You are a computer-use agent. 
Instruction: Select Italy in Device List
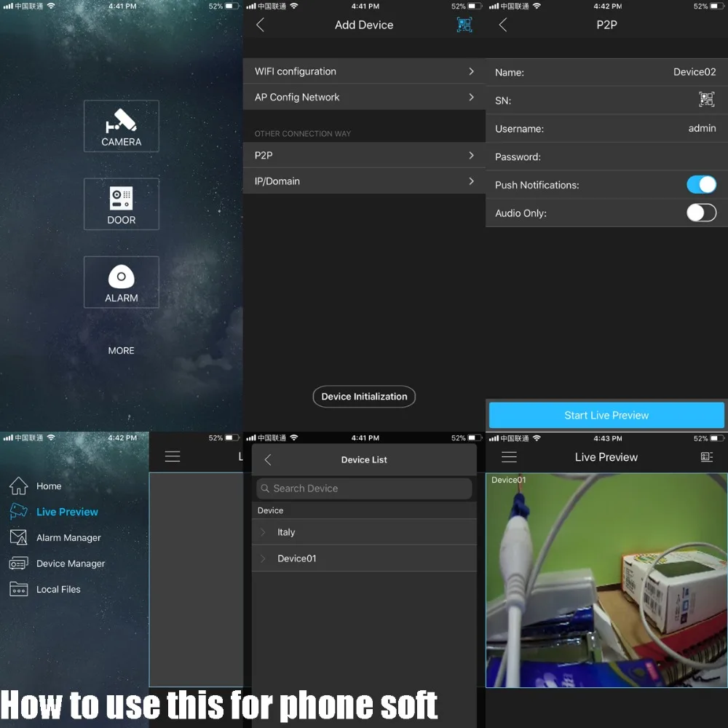pos(364,532)
